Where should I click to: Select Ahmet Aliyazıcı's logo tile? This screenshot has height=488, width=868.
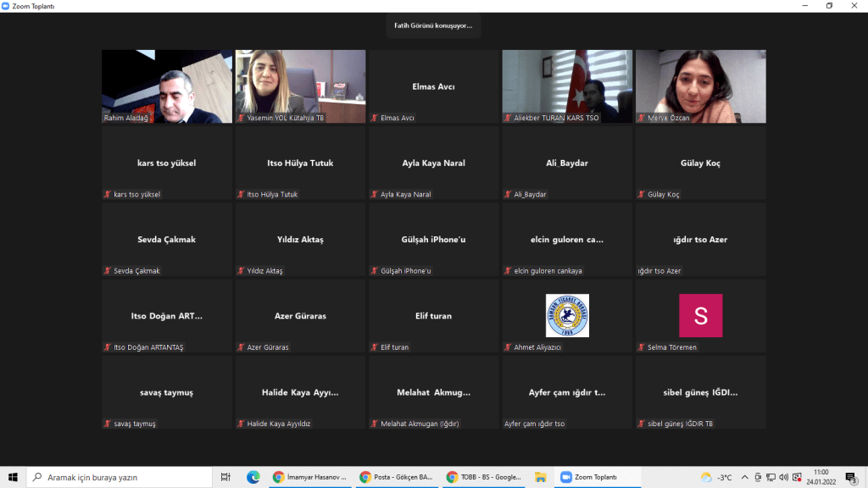click(x=567, y=316)
